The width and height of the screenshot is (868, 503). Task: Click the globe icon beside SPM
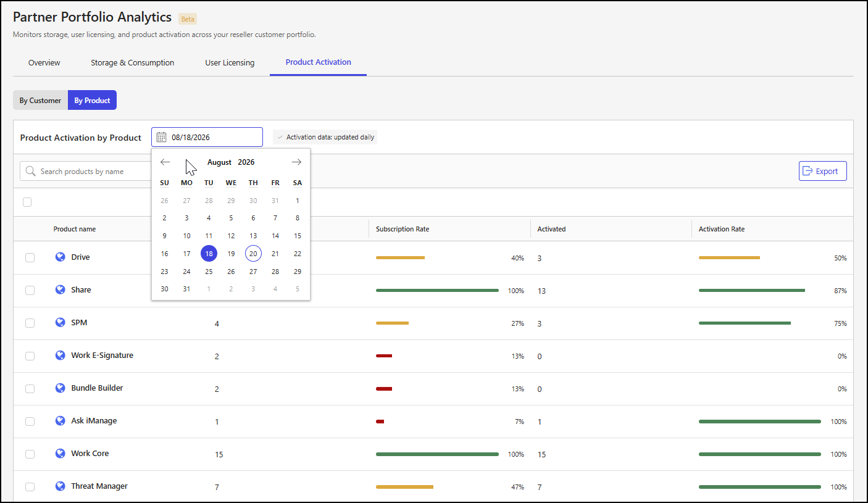60,322
